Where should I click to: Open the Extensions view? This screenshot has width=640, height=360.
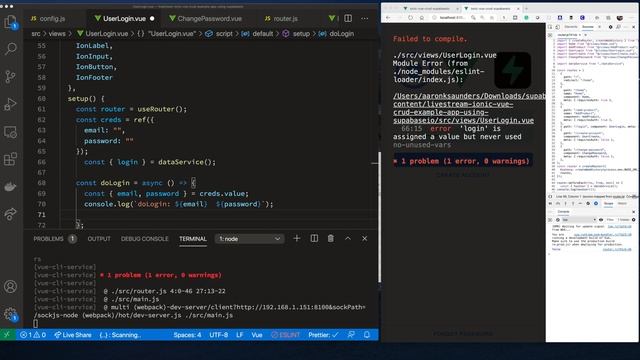point(10,159)
